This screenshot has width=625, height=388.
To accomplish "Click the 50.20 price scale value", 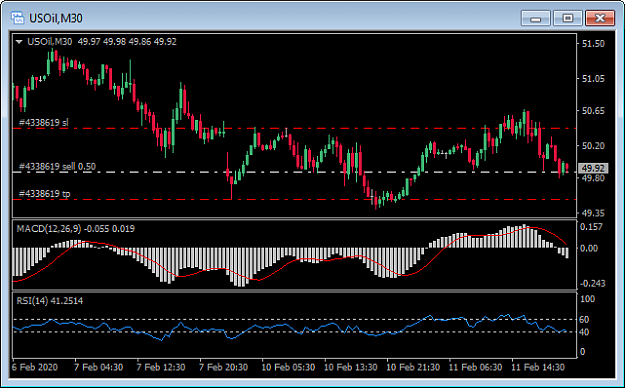I will [593, 146].
